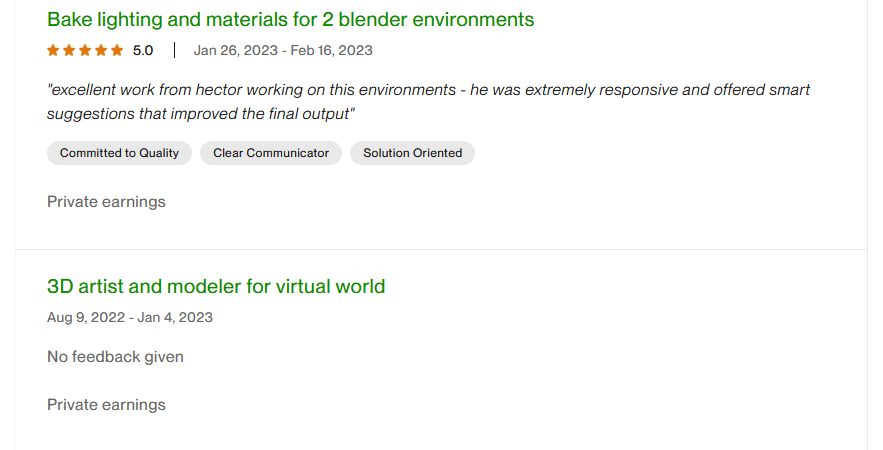The width and height of the screenshot is (883, 450).
Task: Click the fifth orange rating star
Action: [x=117, y=50]
